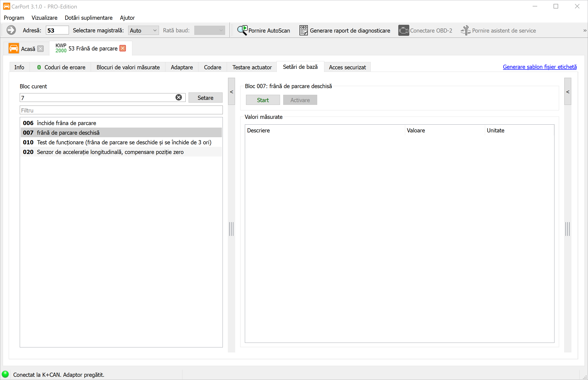Click the service assistant tools icon

coord(466,30)
